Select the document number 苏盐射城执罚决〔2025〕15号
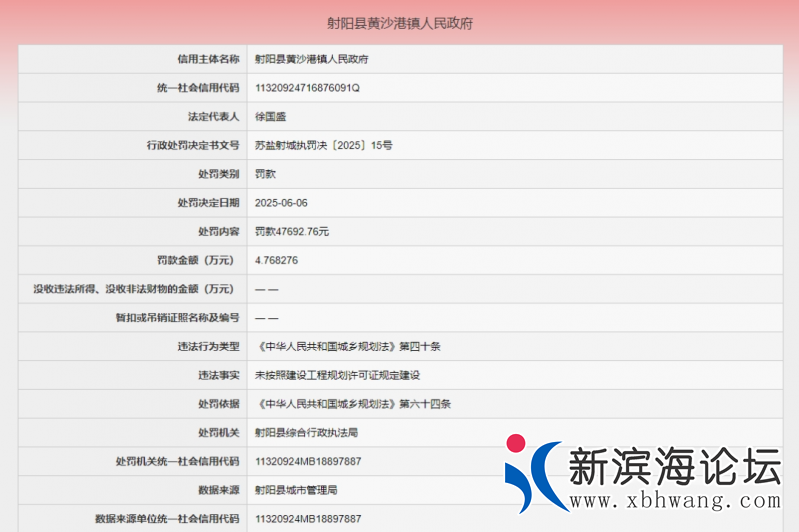The width and height of the screenshot is (799, 532). click(x=324, y=145)
